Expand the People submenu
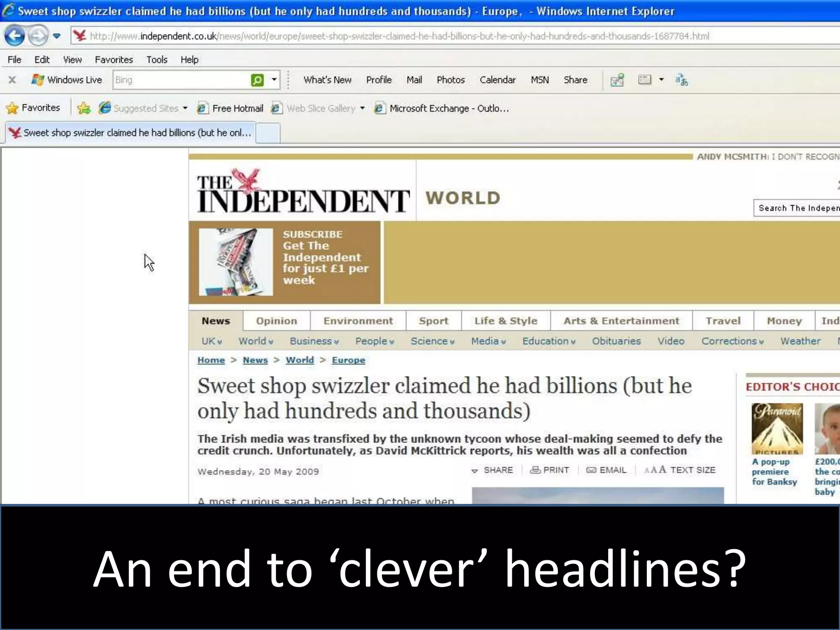This screenshot has height=630, width=840. [374, 341]
